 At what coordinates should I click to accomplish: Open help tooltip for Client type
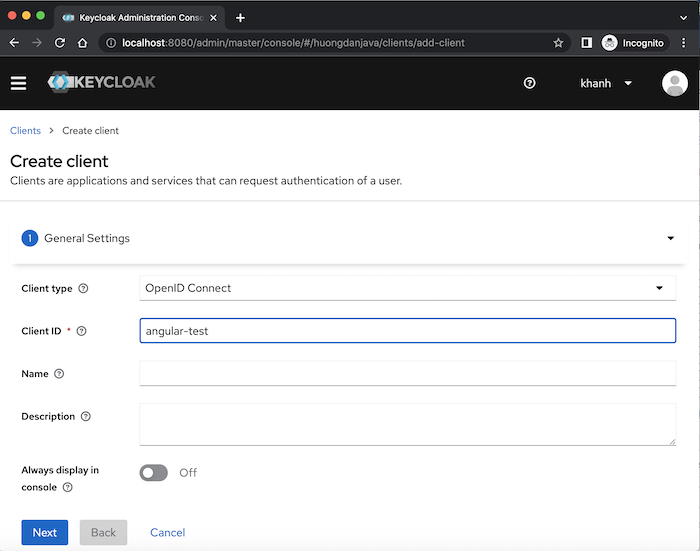click(x=83, y=288)
